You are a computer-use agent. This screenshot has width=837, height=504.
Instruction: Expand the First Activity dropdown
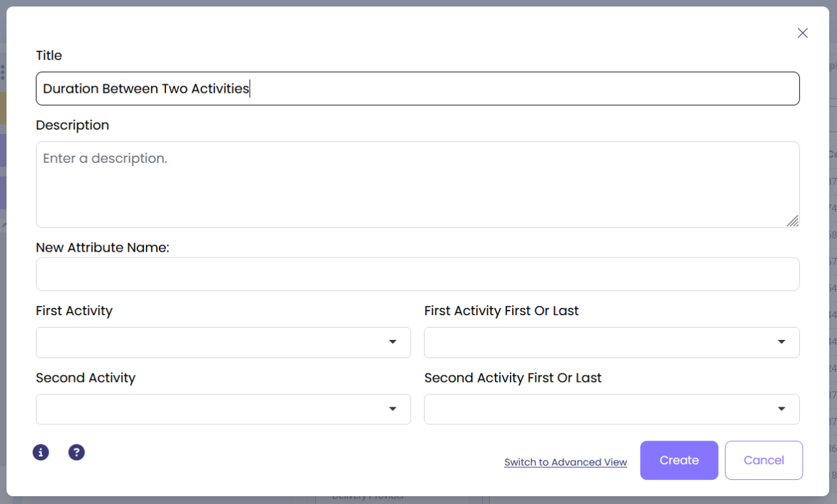point(223,343)
